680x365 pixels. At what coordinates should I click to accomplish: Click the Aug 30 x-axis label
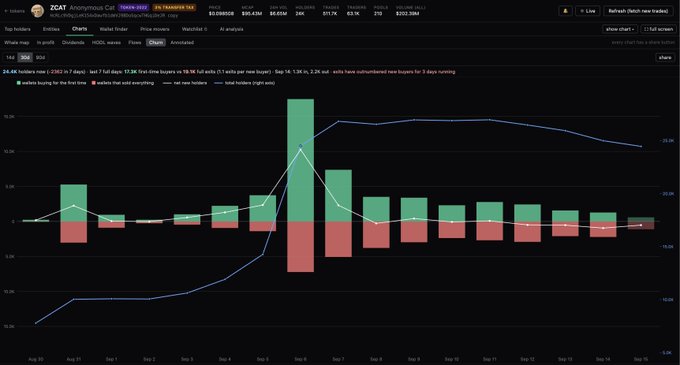pos(36,359)
